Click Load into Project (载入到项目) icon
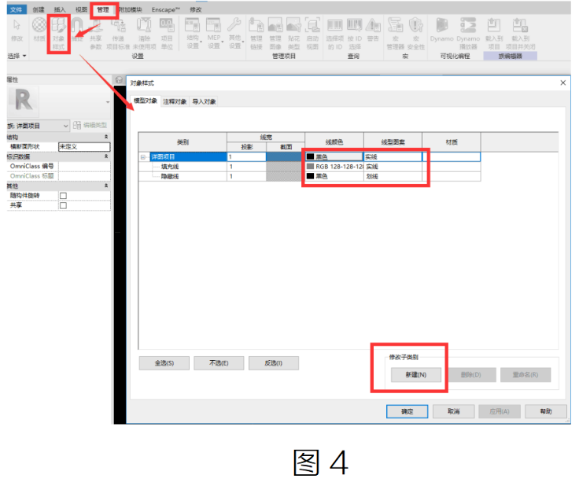The width and height of the screenshot is (585, 490). point(494,34)
